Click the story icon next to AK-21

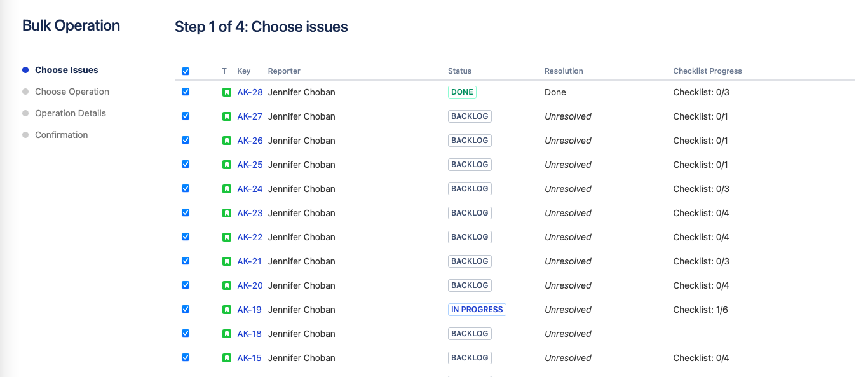click(227, 261)
